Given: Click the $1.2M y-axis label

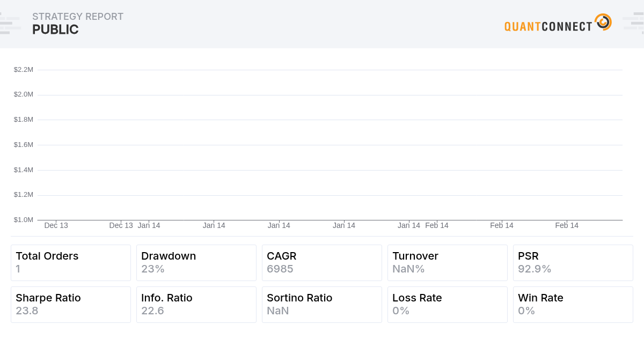Looking at the screenshot, I should click(24, 195).
